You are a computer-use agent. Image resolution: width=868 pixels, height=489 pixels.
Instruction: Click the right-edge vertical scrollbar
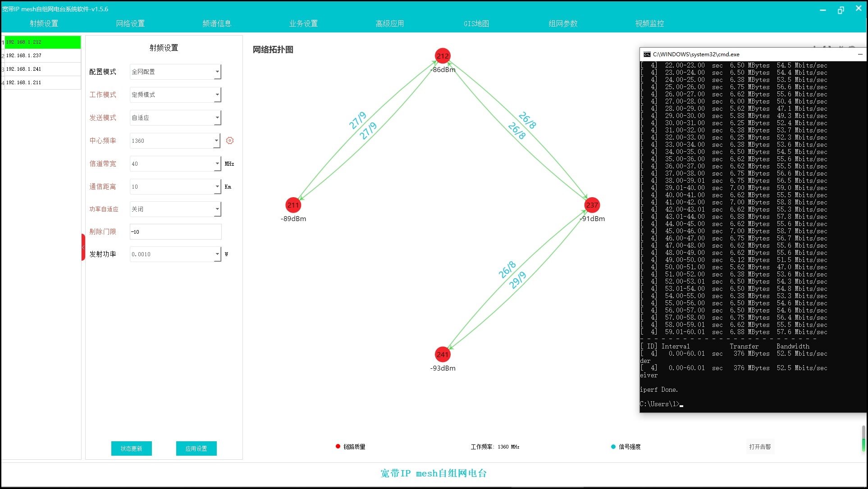click(863, 438)
